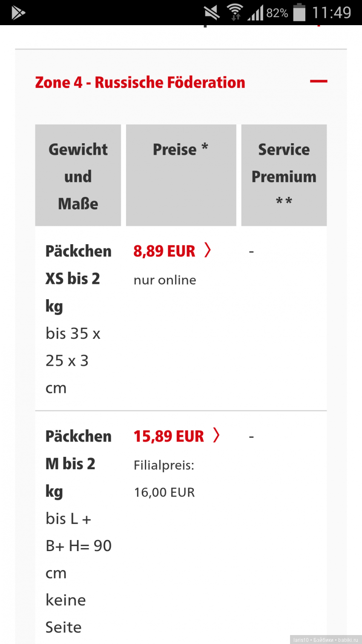
Task: Tap the 11:49 clock in status bar
Action: pyautogui.click(x=331, y=12)
